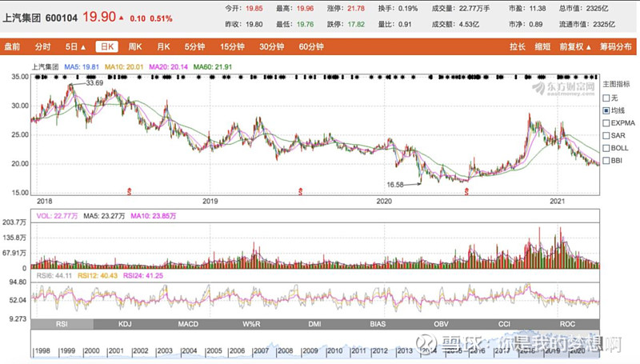Viewport: 640px width, 364px height.
Task: Click the 2019 label on the chart axis
Action: tap(210, 201)
